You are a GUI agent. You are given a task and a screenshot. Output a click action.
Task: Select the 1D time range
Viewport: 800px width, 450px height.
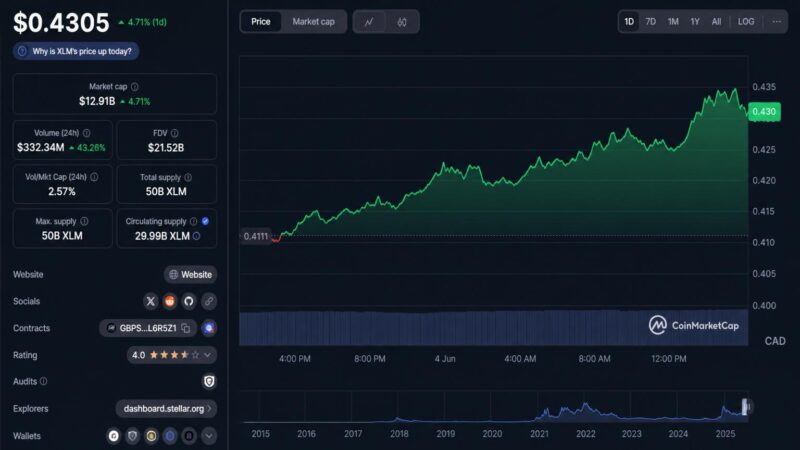[629, 21]
